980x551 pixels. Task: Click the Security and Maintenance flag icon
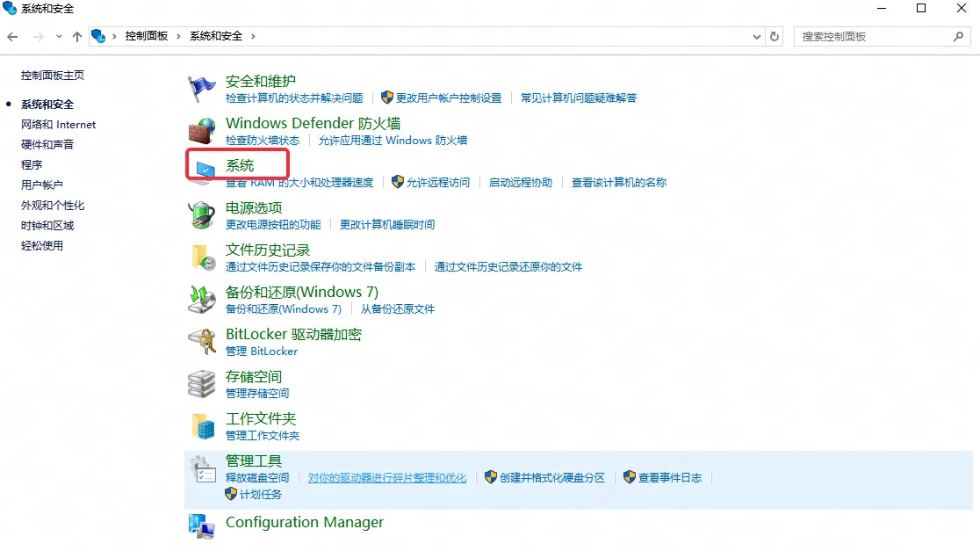202,89
